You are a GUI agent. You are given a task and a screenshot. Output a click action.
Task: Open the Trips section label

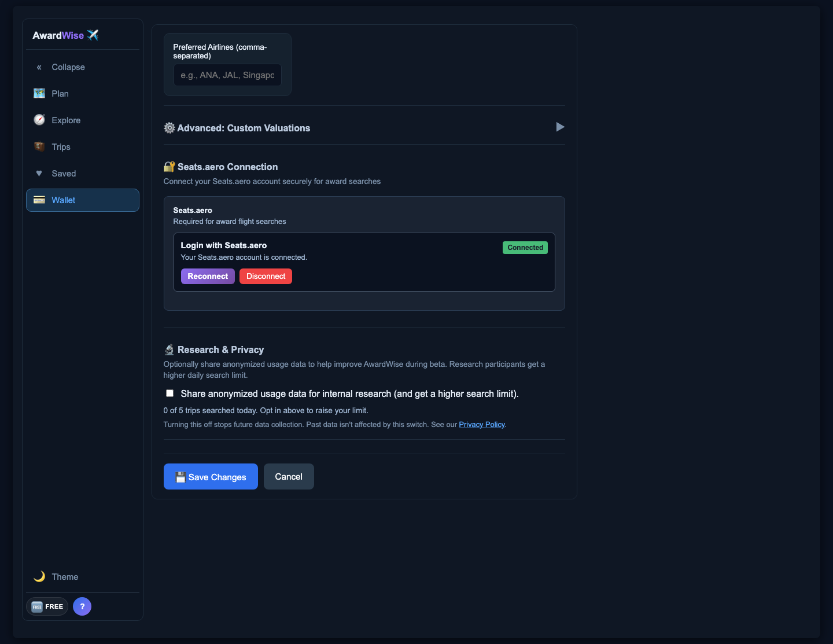coord(61,147)
